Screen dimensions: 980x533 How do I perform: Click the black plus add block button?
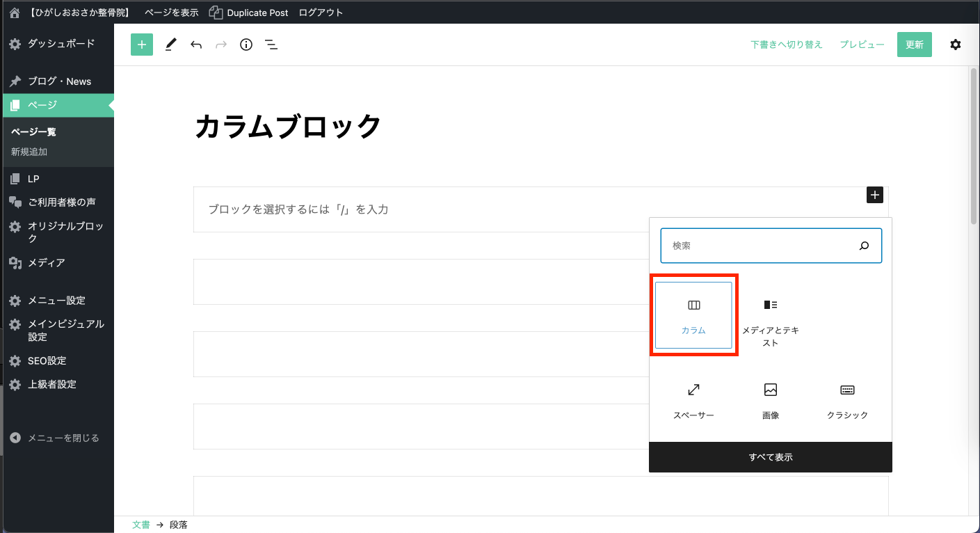875,195
